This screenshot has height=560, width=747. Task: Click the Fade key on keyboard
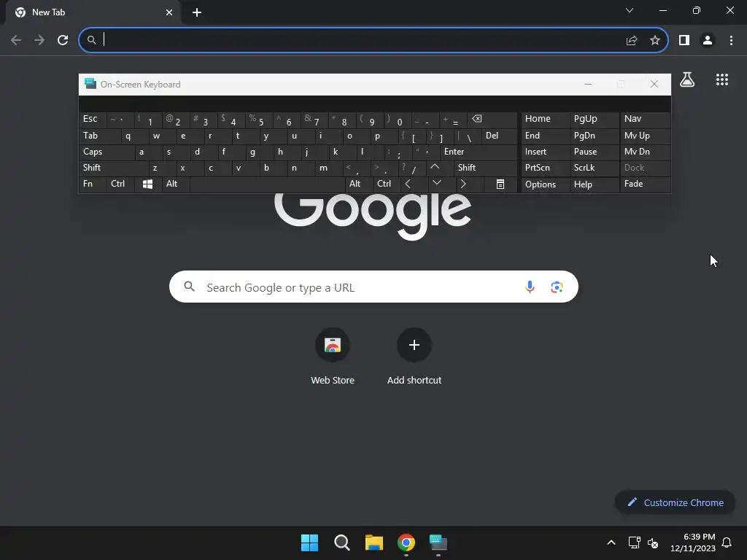click(x=645, y=184)
